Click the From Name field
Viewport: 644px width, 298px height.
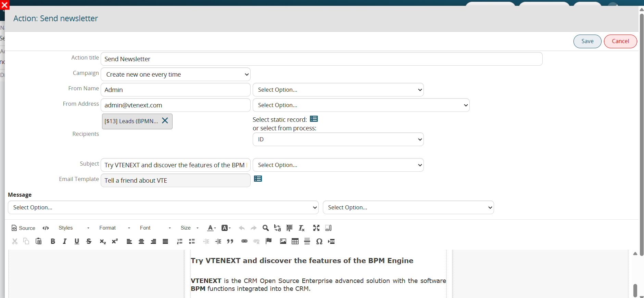[x=176, y=90]
